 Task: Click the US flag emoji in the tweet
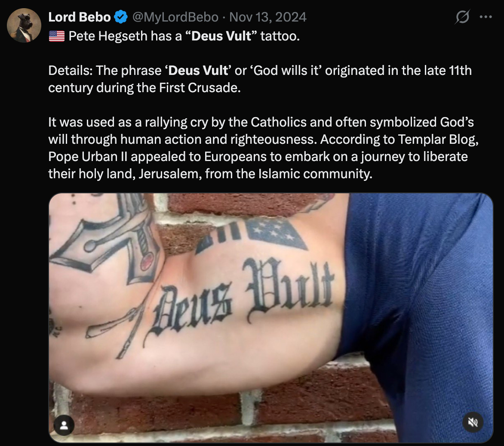[x=57, y=36]
